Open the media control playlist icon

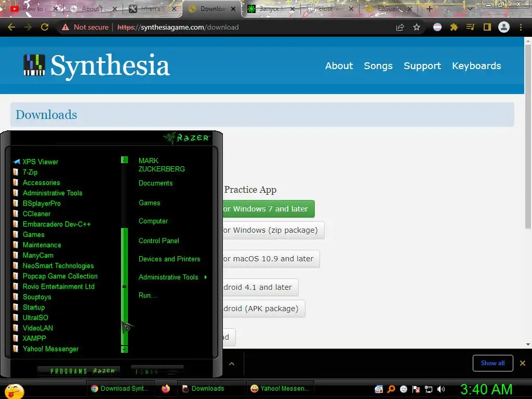point(470,27)
